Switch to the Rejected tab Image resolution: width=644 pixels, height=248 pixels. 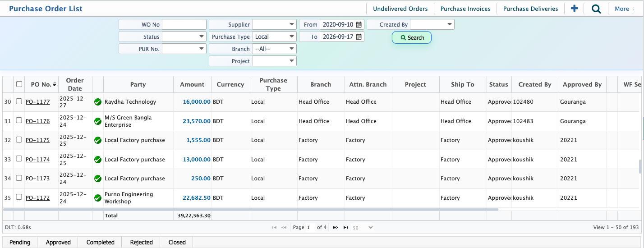pyautogui.click(x=141, y=242)
